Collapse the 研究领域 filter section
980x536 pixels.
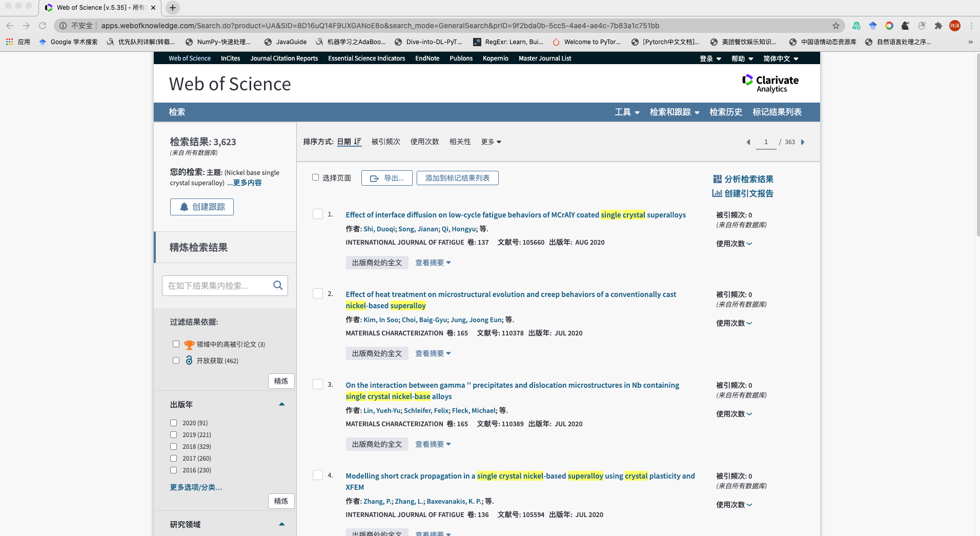coord(281,524)
